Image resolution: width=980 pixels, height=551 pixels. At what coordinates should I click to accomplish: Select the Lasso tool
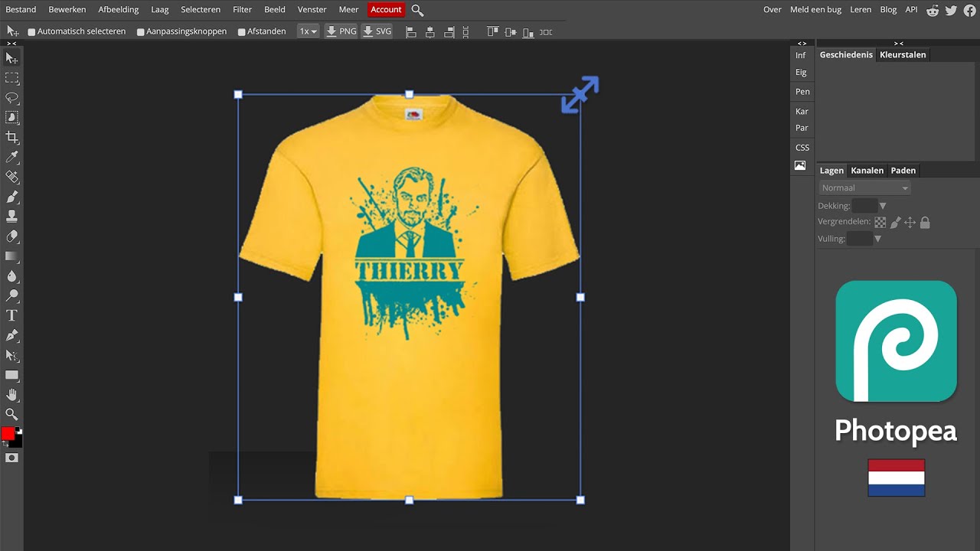[x=11, y=98]
